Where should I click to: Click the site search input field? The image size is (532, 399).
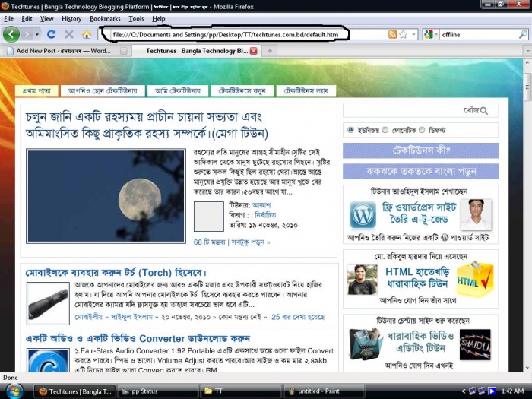(x=402, y=110)
